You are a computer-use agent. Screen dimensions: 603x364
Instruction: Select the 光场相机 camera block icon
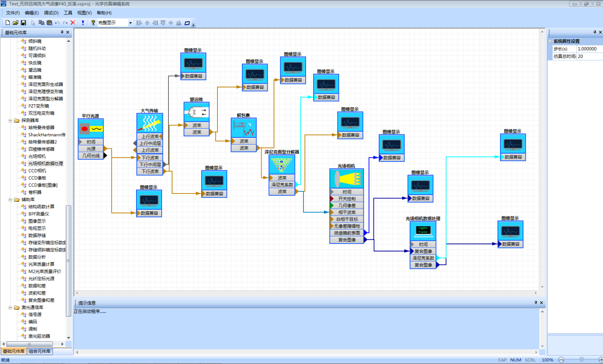click(347, 178)
